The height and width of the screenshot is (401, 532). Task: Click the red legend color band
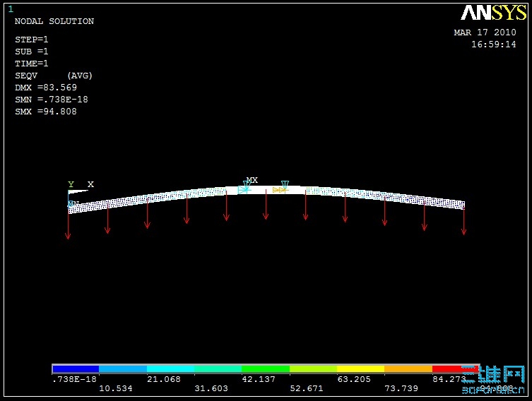[x=455, y=369]
